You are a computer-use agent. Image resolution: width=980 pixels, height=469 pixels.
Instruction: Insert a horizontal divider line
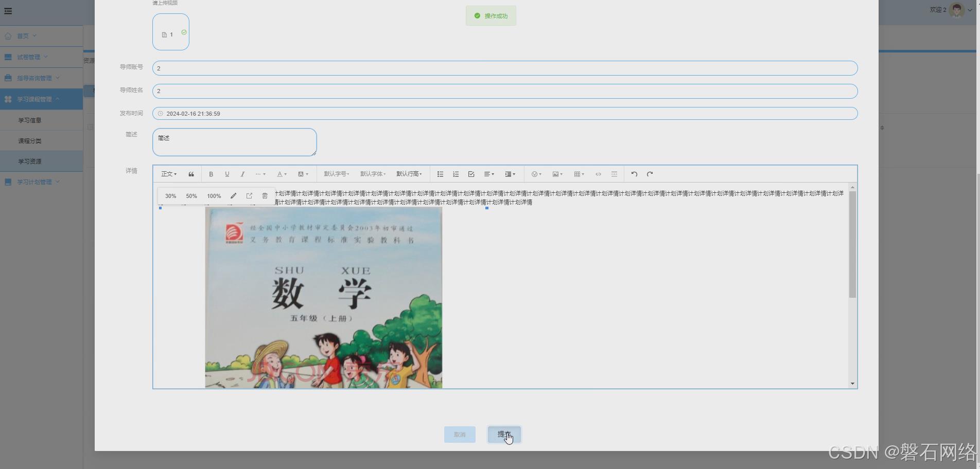click(x=614, y=174)
